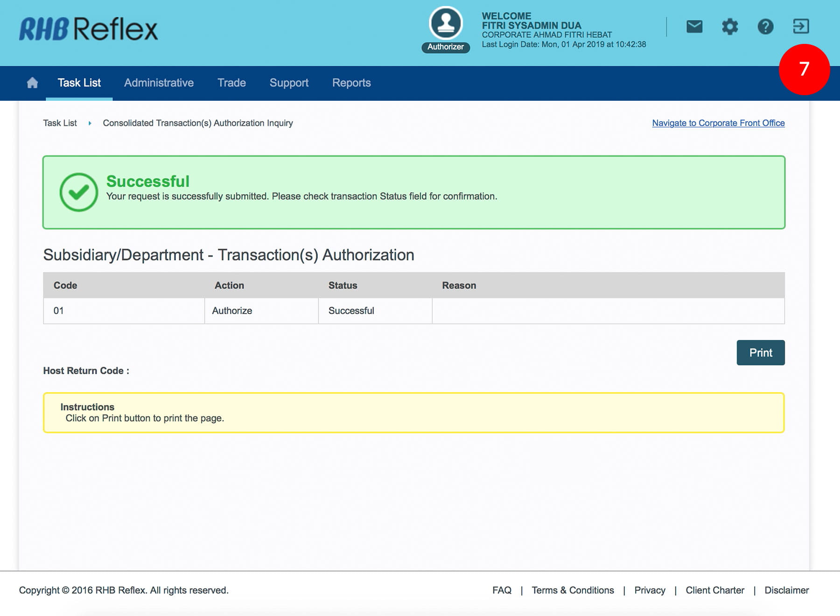Image resolution: width=840 pixels, height=616 pixels.
Task: Click Task List in the breadcrumb
Action: (60, 123)
